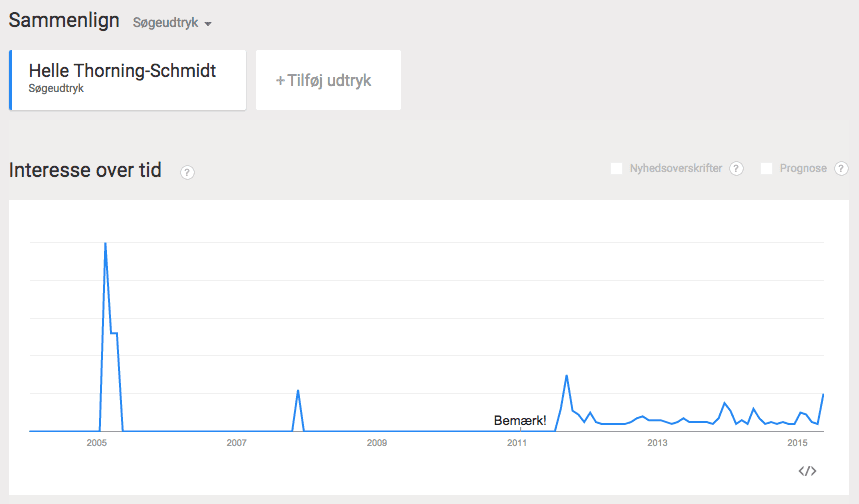Click the 2005 label on the time axis
The height and width of the screenshot is (504, 859).
97,443
